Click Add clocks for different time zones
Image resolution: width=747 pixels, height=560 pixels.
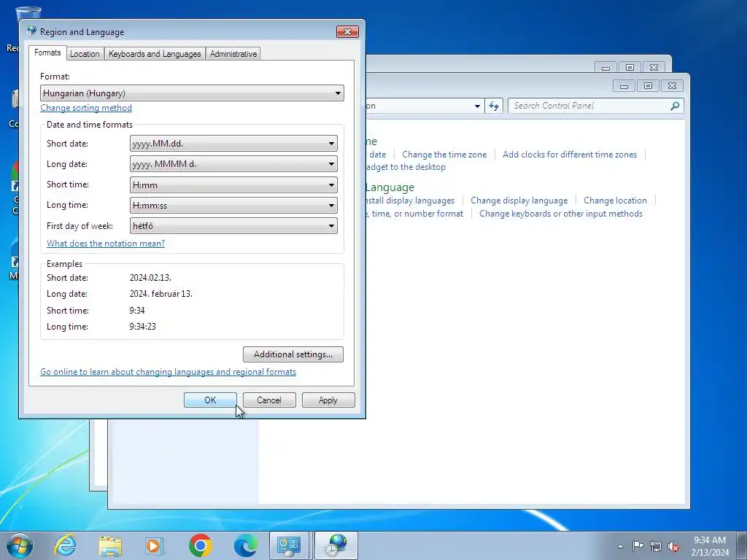[570, 155]
